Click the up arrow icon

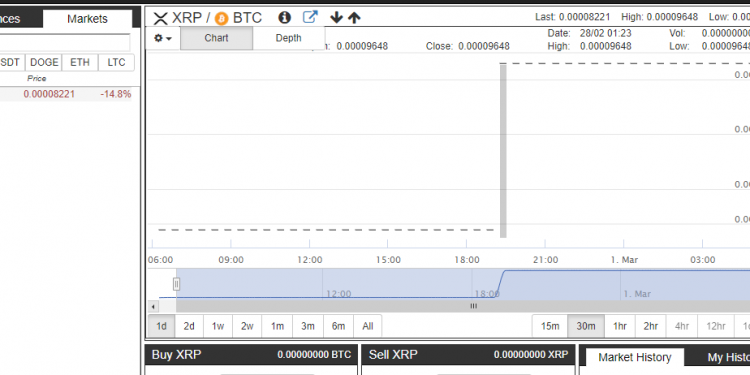[354, 18]
